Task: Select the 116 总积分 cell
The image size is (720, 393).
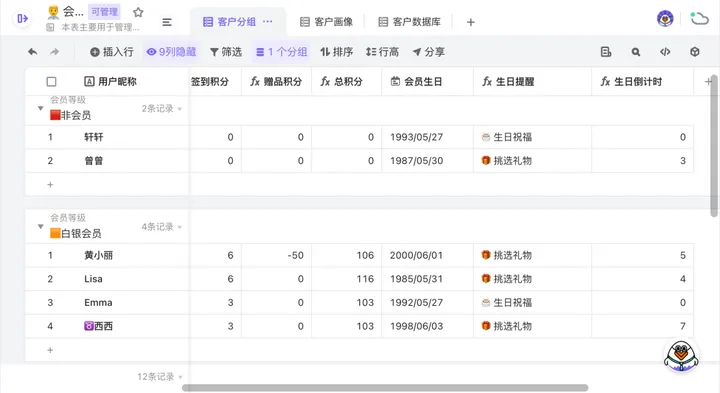Action: pyautogui.click(x=347, y=279)
